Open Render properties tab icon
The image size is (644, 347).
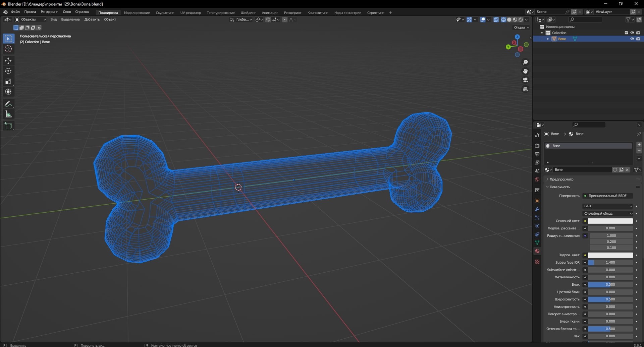tap(537, 146)
